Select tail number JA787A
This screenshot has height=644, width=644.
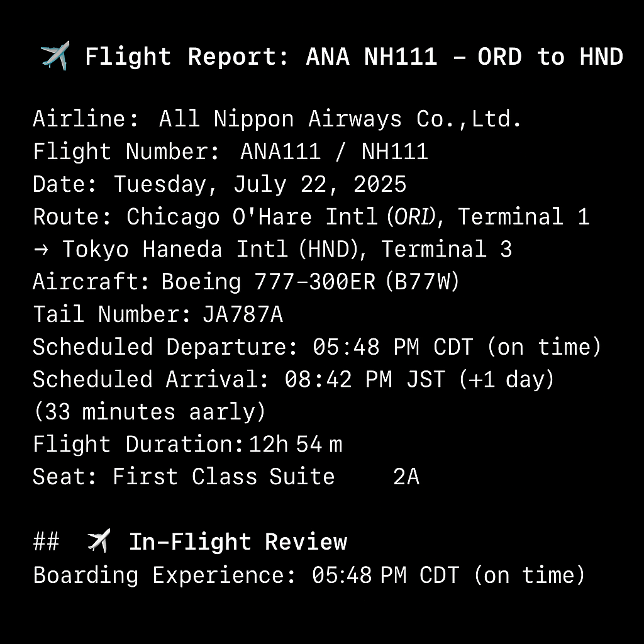(x=242, y=314)
